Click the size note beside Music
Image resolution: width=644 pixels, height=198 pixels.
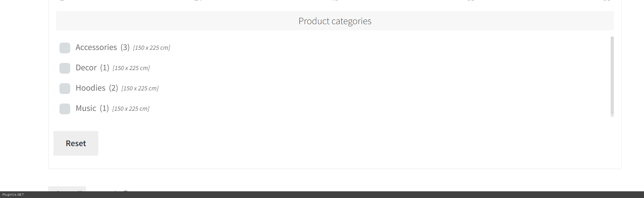[131, 109]
